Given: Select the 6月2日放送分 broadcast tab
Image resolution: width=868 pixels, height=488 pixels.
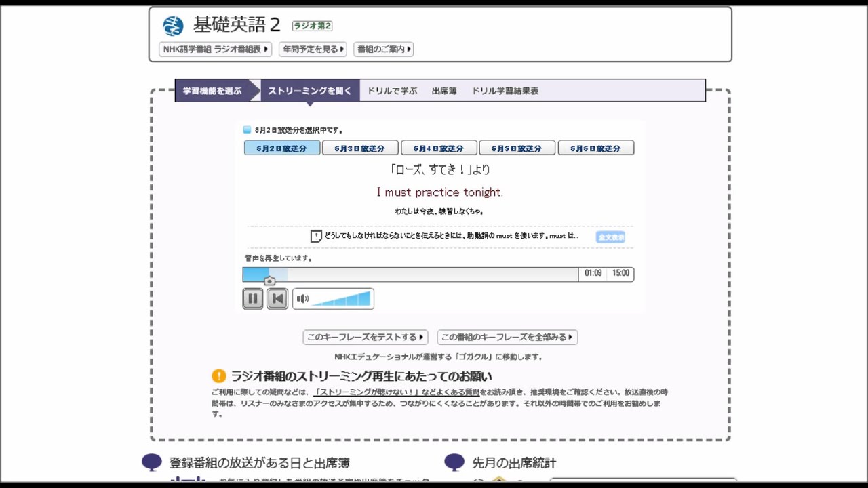Looking at the screenshot, I should coord(281,148).
